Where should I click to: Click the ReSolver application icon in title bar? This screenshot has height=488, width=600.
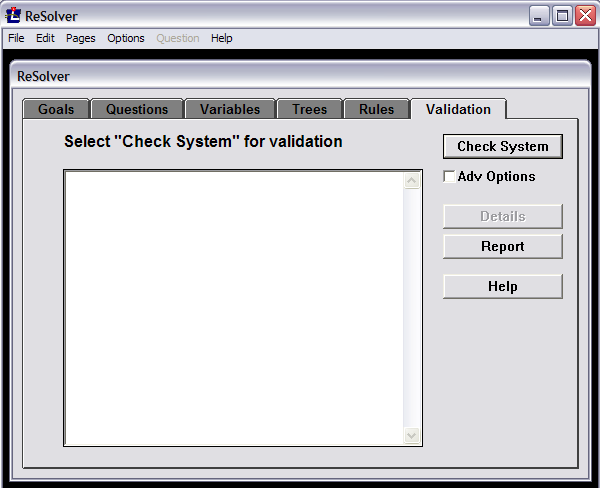point(13,15)
